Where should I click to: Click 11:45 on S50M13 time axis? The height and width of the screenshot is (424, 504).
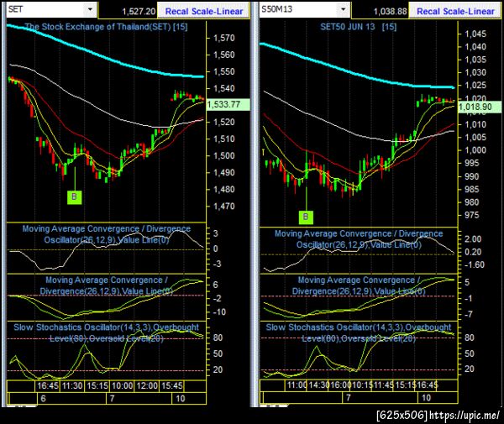pyautogui.click(x=383, y=385)
